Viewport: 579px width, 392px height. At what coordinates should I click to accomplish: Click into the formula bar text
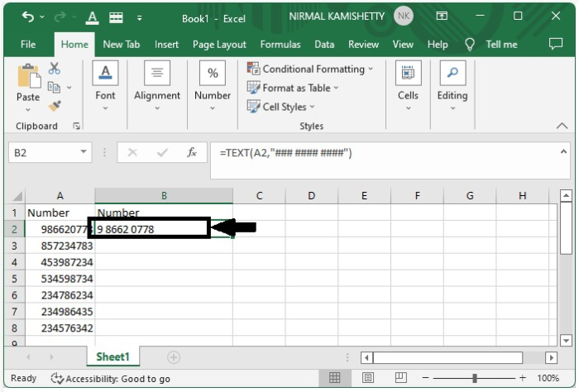click(286, 153)
